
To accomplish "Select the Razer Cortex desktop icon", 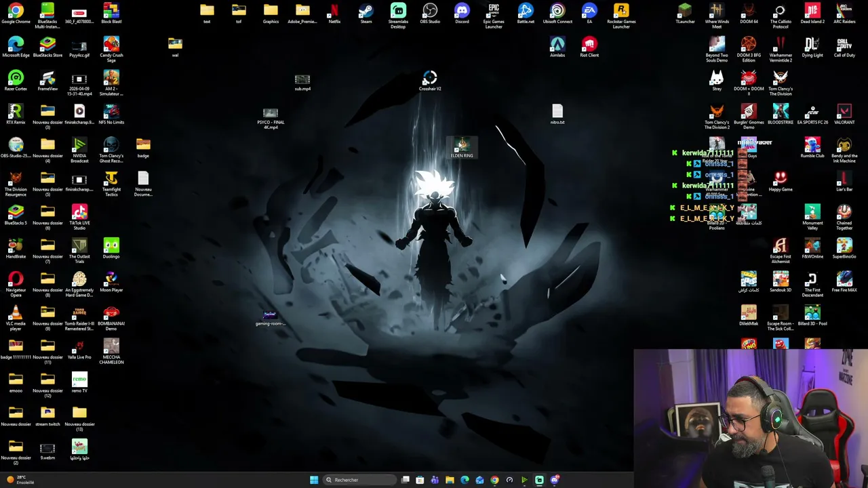I will (x=16, y=81).
